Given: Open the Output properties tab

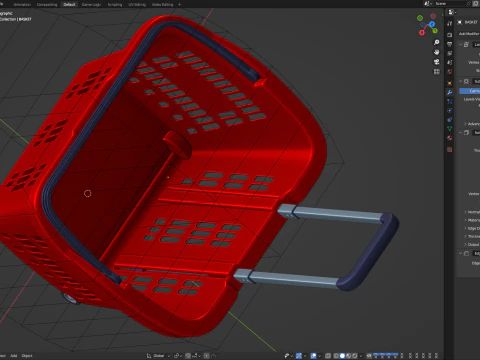Looking at the screenshot, I should (x=450, y=44).
